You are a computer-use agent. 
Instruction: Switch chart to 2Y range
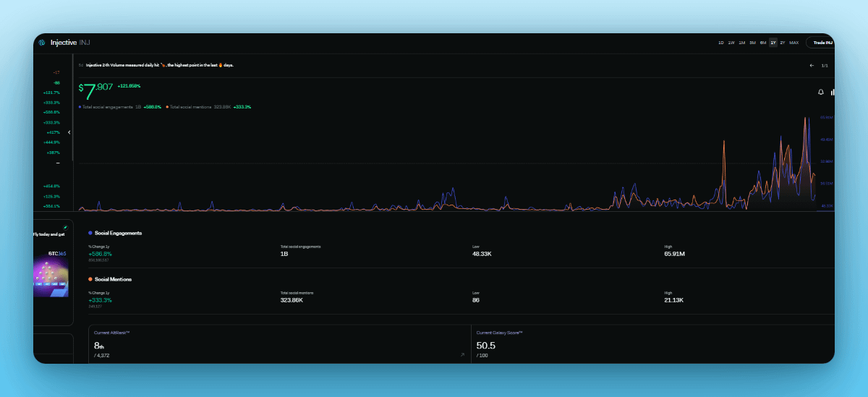point(782,43)
